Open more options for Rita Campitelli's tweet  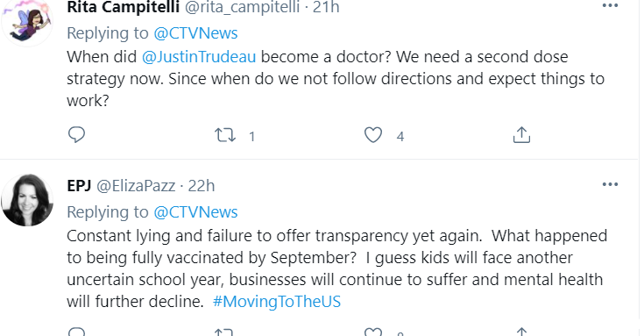[610, 6]
